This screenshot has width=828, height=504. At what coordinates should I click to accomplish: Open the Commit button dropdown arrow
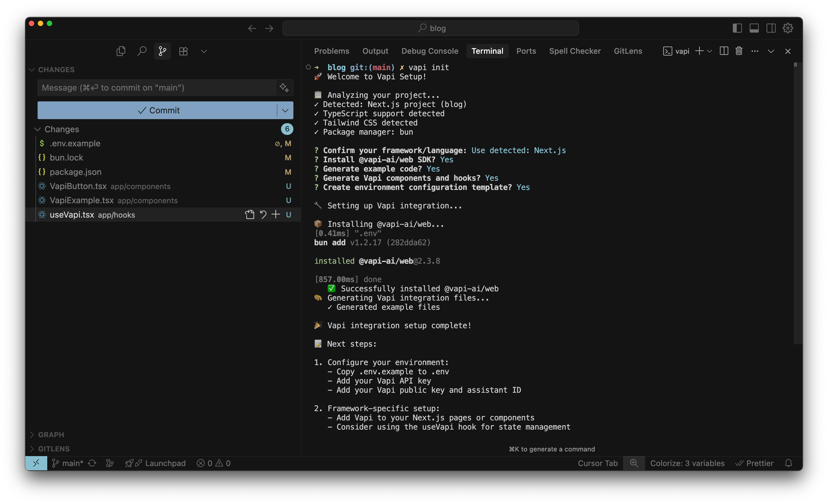point(285,110)
